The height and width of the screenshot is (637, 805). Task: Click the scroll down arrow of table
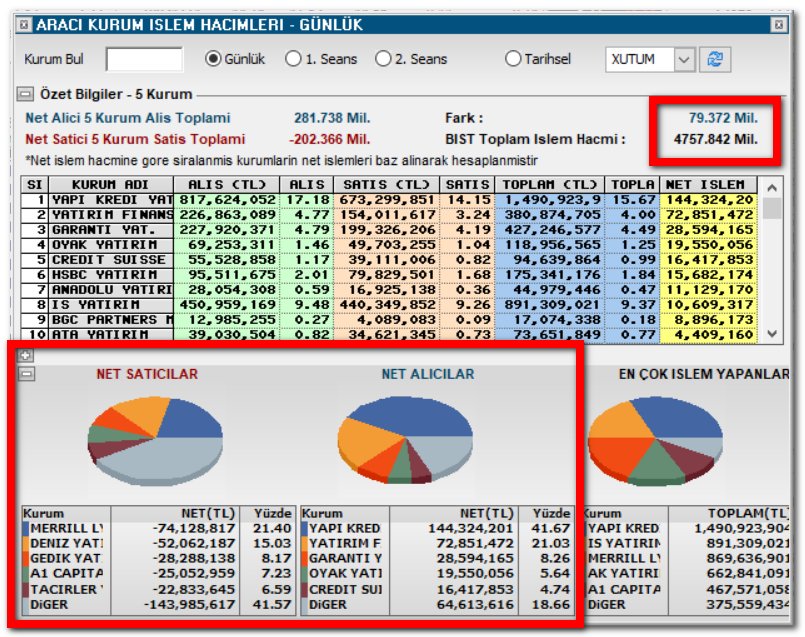772,333
